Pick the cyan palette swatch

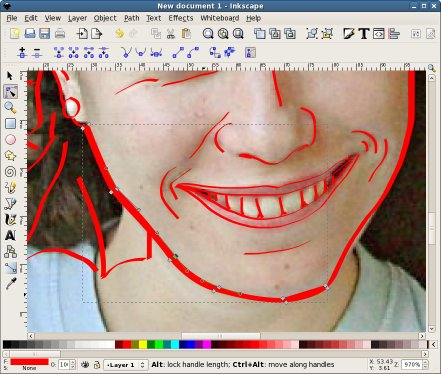175,344
